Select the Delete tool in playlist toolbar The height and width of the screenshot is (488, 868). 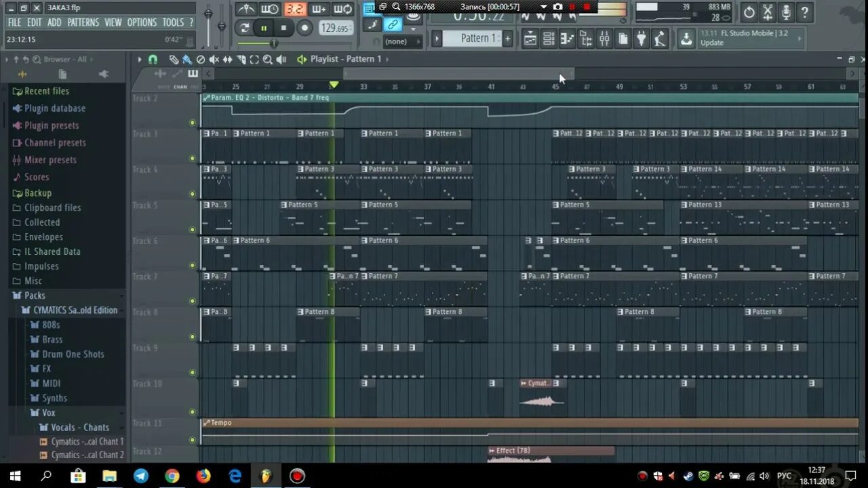(x=200, y=60)
